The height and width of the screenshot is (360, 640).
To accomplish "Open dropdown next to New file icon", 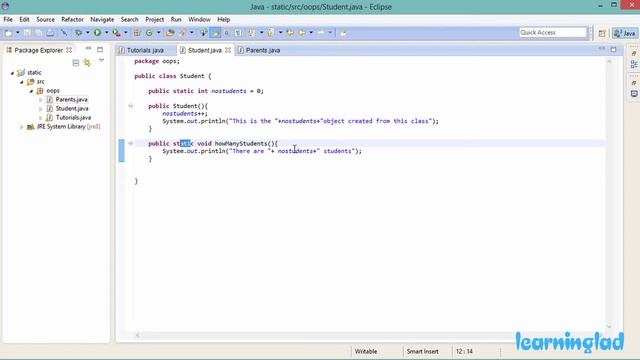I will pos(18,33).
